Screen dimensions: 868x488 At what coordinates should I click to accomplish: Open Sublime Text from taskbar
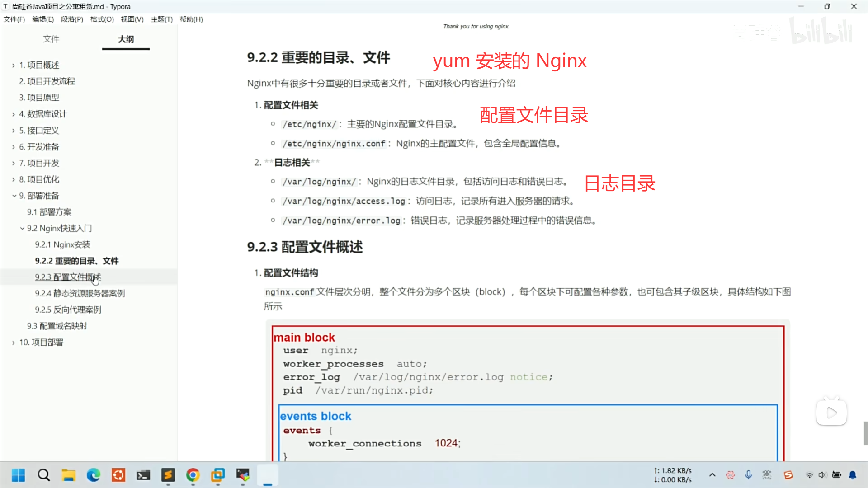(x=168, y=475)
